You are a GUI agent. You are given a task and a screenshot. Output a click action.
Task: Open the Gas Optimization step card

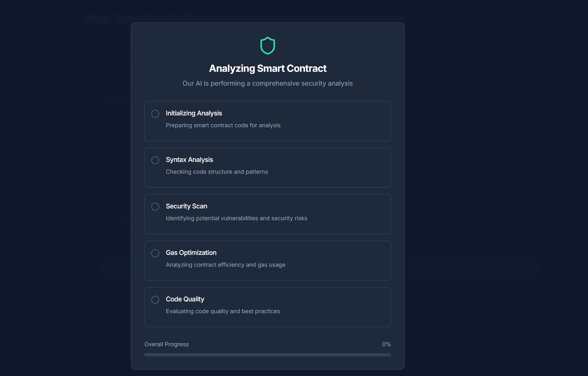point(268,261)
